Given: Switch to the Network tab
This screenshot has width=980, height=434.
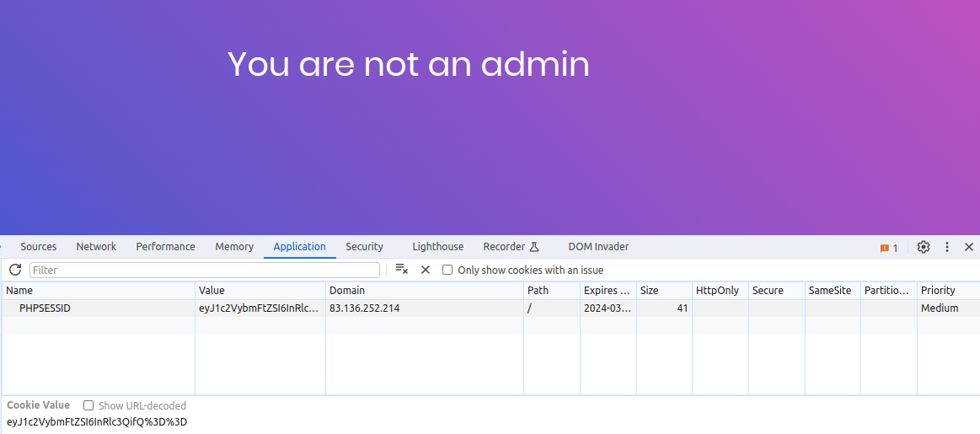Looking at the screenshot, I should coord(96,247).
